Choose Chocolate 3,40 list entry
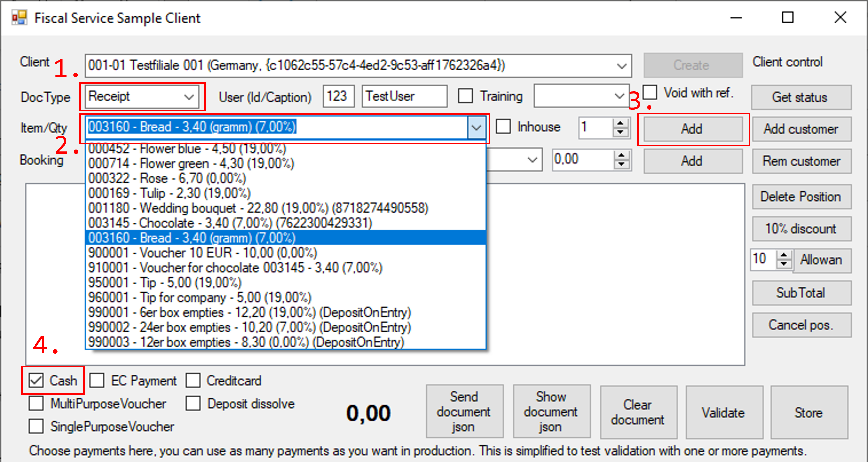Screen dimensions: 868x462 286,223
